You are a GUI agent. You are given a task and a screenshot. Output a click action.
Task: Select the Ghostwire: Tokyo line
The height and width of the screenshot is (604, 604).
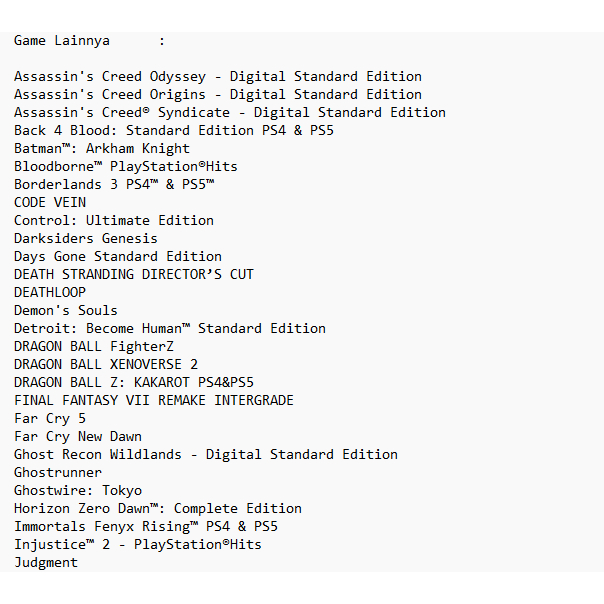(78, 491)
